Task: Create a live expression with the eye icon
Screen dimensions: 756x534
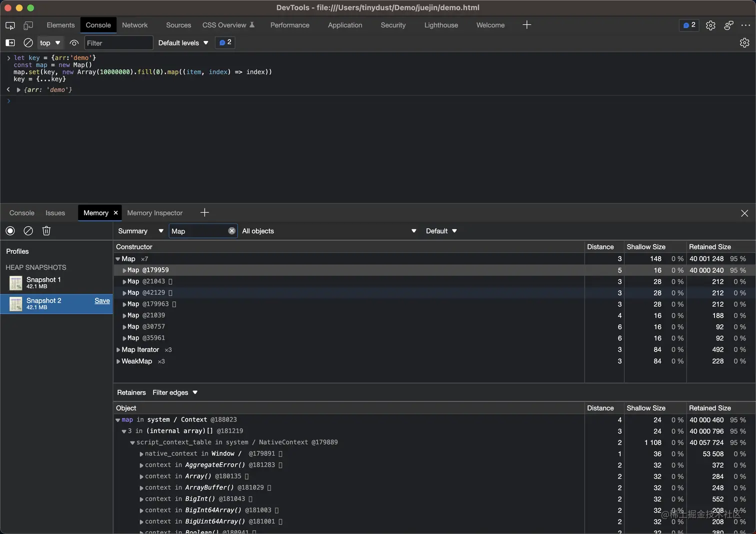Action: click(74, 43)
